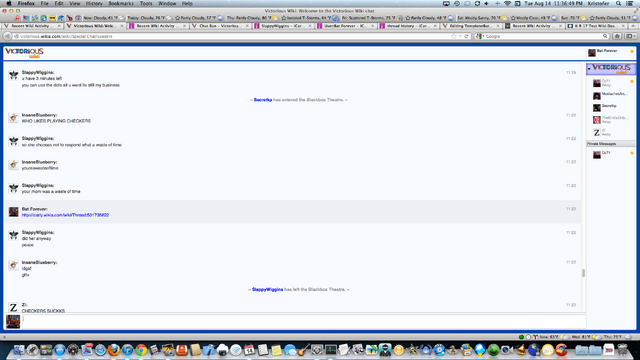Open Spotlight search in the menu bar
This screenshot has height=360, width=640.
(x=619, y=3)
